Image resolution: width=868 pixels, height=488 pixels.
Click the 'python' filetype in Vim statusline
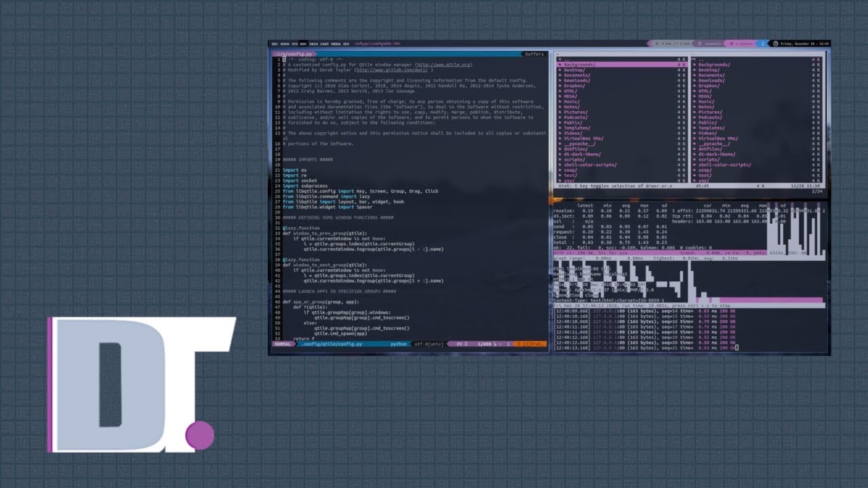coord(399,344)
